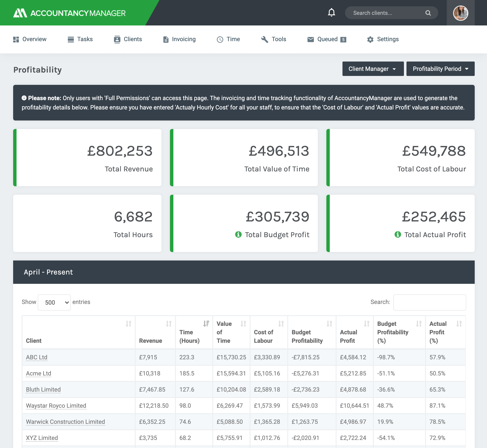Click the Overview dashboard icon
The image size is (487, 448).
click(x=16, y=39)
